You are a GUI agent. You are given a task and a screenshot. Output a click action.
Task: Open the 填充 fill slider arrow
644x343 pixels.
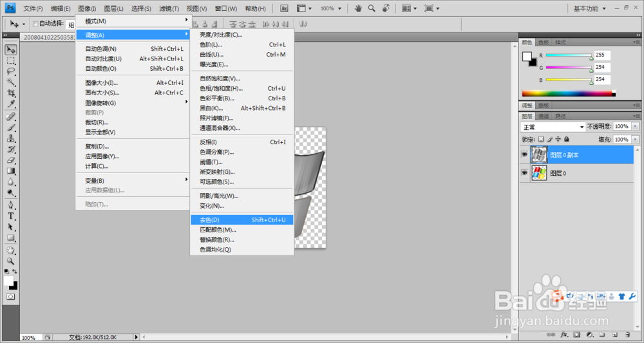[636, 140]
